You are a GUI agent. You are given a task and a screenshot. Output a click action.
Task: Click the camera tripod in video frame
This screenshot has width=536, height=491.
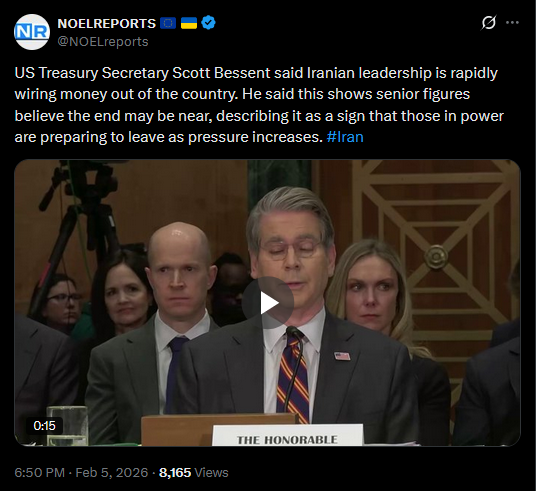click(x=75, y=226)
